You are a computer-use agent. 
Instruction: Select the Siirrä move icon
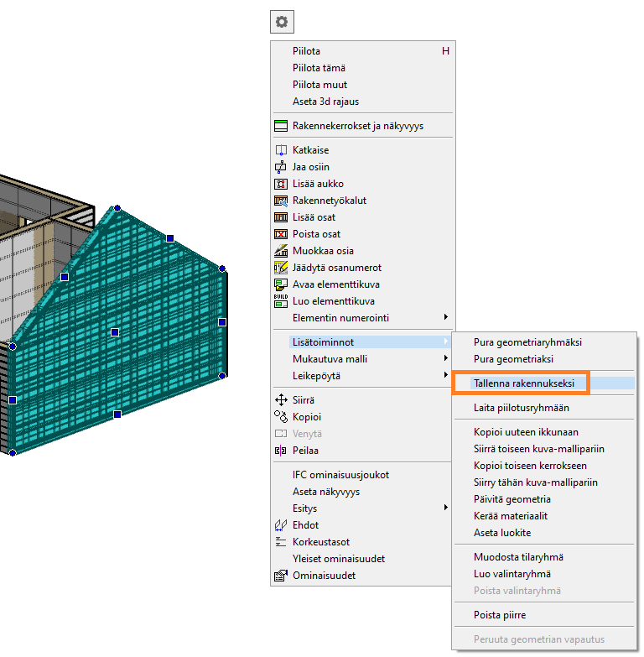pos(281,400)
